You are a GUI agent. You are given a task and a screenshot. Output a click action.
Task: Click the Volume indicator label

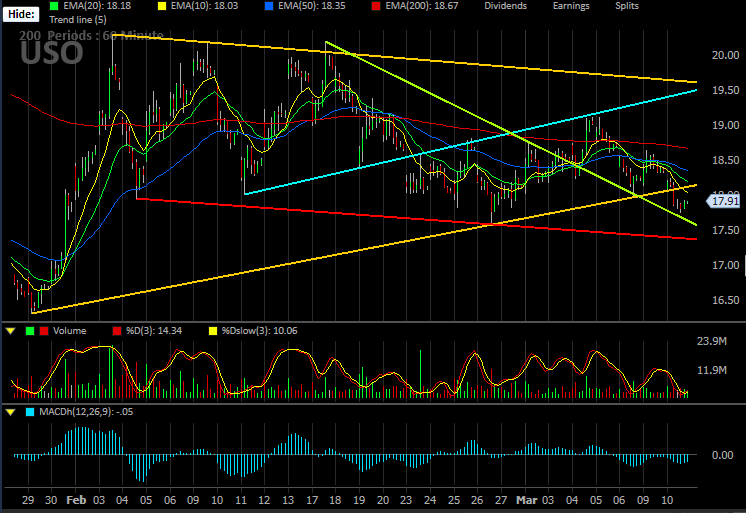(x=69, y=331)
